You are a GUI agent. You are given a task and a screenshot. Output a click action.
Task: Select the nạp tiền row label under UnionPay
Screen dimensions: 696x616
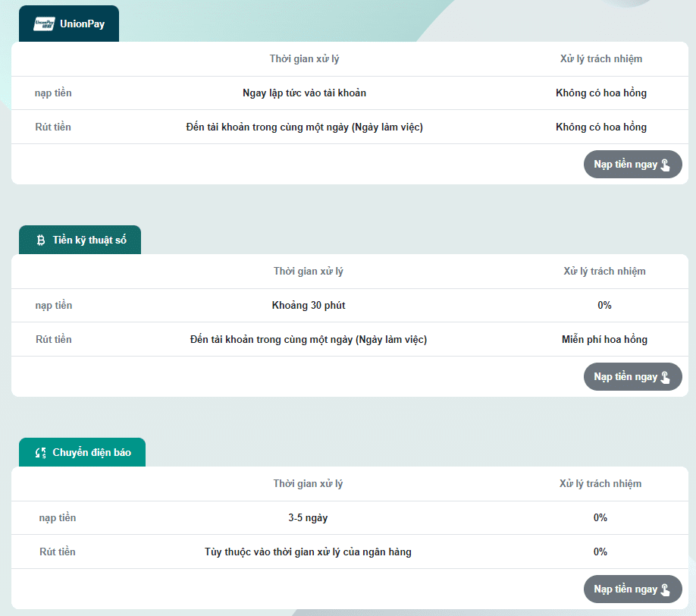[x=53, y=93]
